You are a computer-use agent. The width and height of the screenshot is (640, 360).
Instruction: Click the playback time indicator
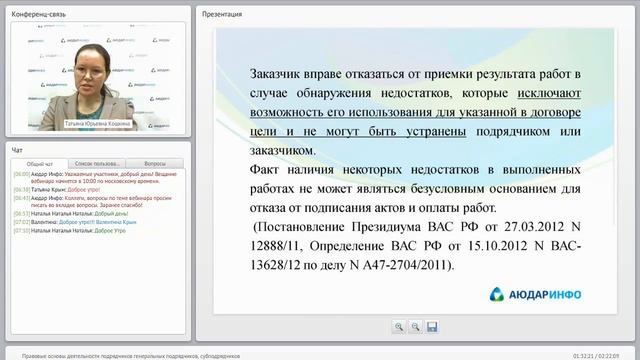point(596,356)
